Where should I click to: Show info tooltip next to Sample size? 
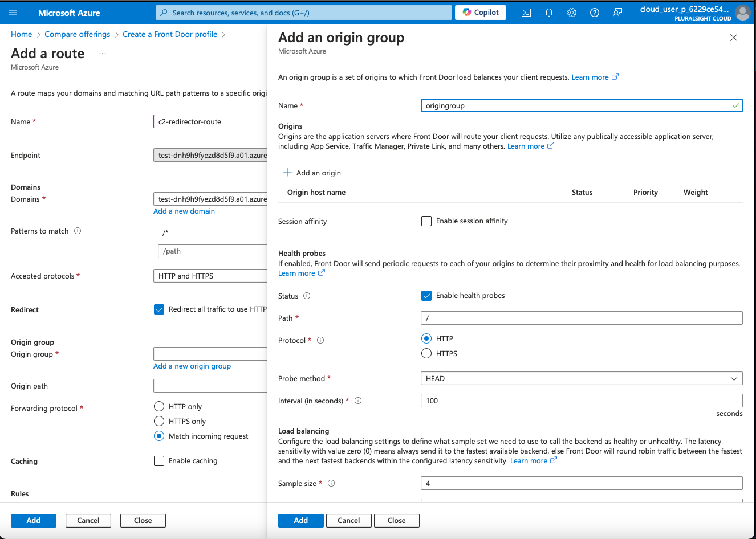tap(331, 483)
